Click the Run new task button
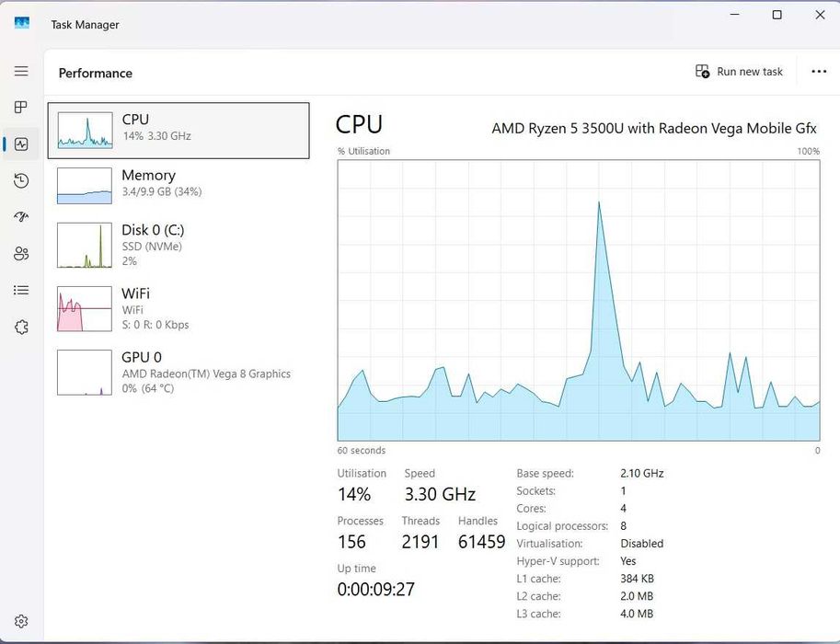 tap(740, 72)
